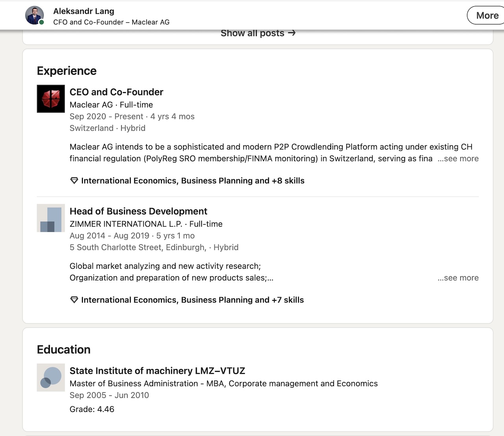Open the More button menu
This screenshot has height=436, width=504.
point(487,15)
